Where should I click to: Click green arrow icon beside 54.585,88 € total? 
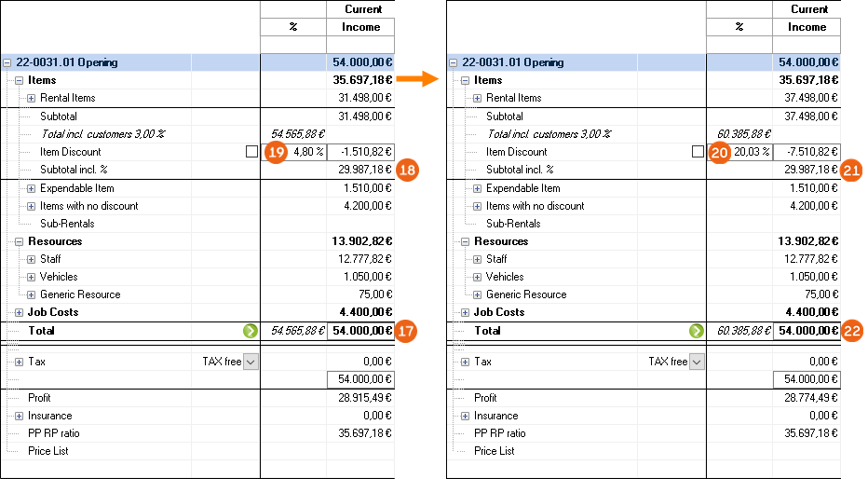click(x=251, y=331)
